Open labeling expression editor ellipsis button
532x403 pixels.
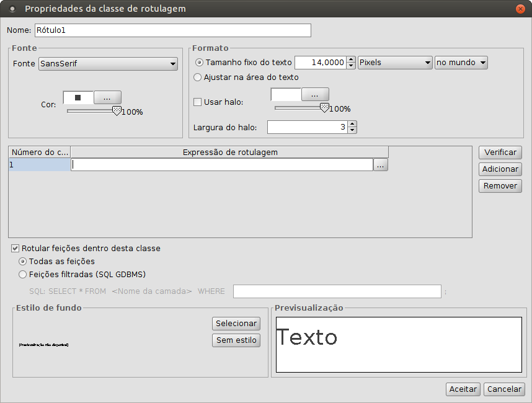(x=381, y=165)
